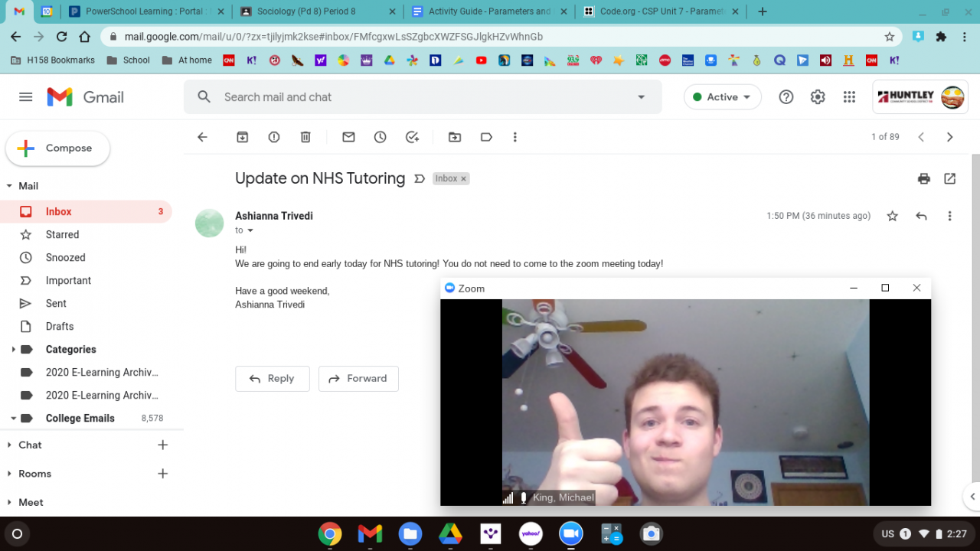Go back to inbox with back arrow
Viewport: 980px width, 551px height.
pos(202,137)
